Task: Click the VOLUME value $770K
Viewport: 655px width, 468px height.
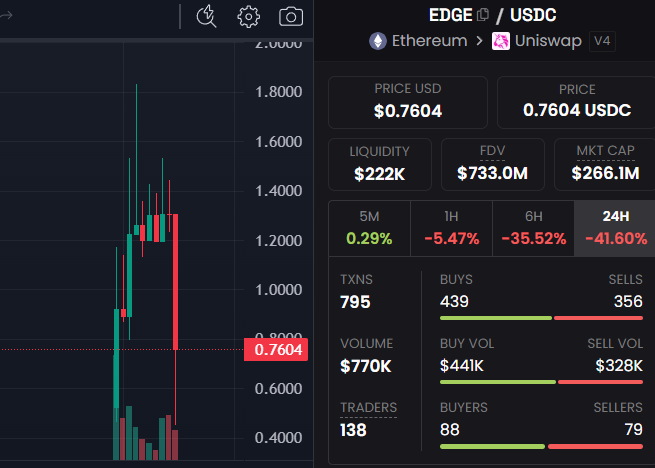Action: click(366, 366)
